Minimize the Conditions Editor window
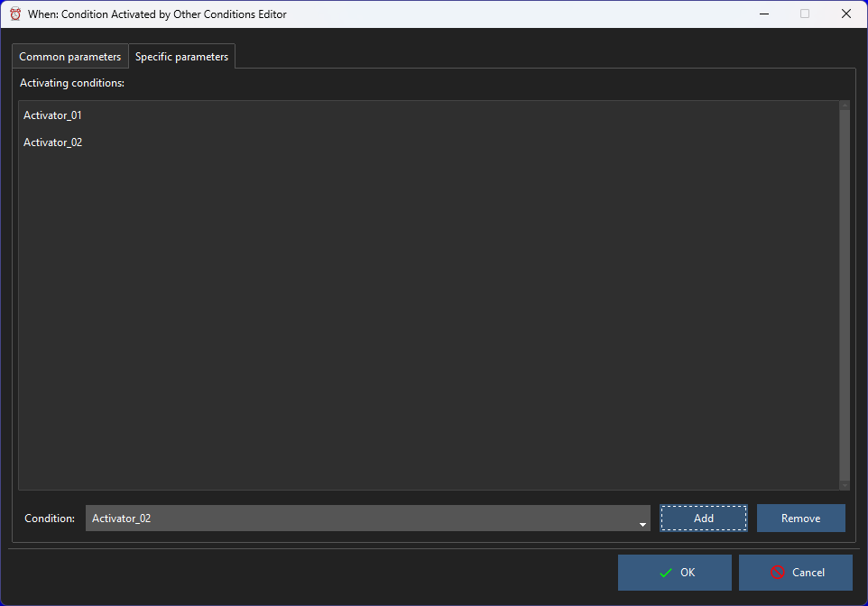The image size is (868, 606). 763,14
